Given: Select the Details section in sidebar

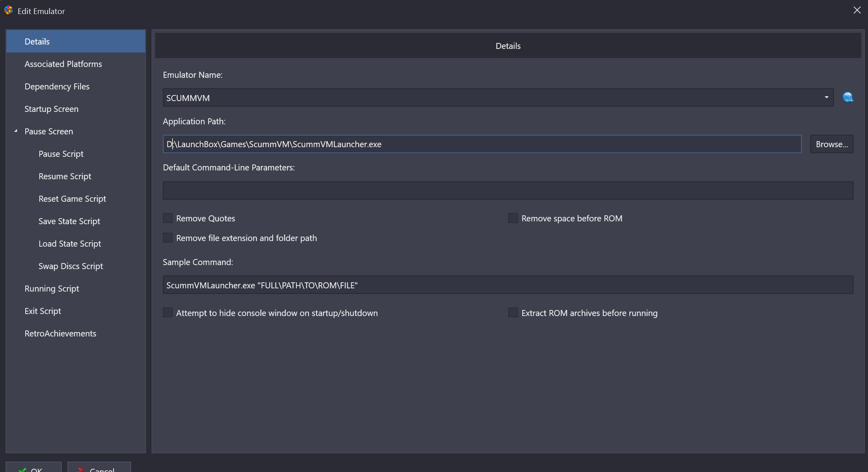Looking at the screenshot, I should pos(76,41).
